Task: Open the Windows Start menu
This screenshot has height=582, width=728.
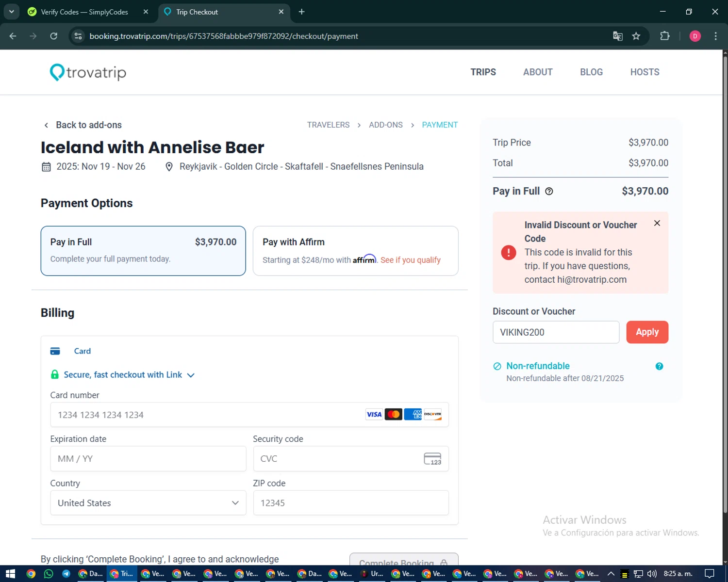Action: click(x=10, y=574)
